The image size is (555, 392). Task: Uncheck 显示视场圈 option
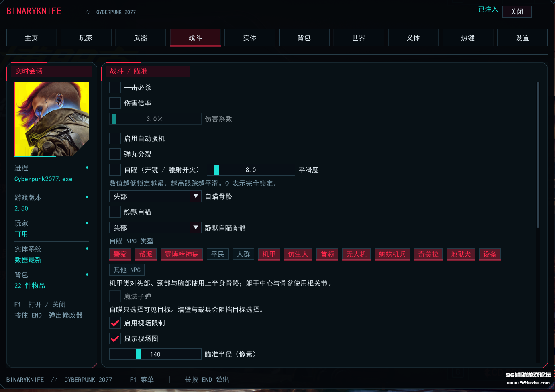pyautogui.click(x=115, y=339)
